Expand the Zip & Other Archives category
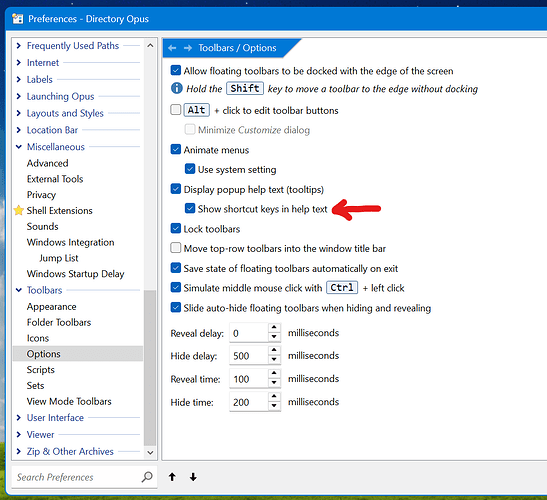 coord(18,451)
